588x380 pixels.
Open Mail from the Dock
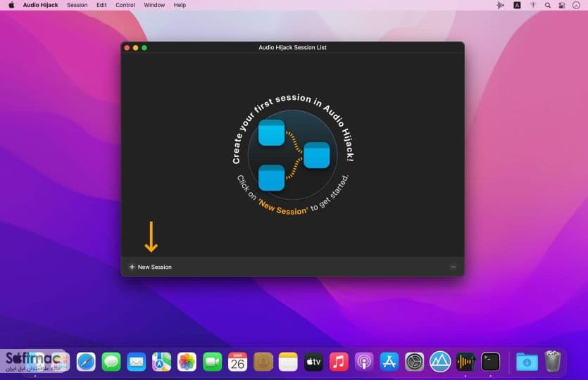pyautogui.click(x=136, y=362)
